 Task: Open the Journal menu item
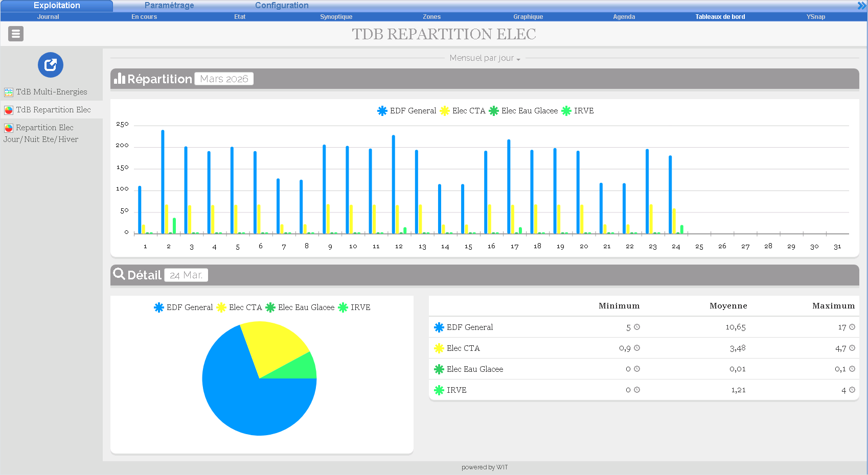pyautogui.click(x=48, y=17)
